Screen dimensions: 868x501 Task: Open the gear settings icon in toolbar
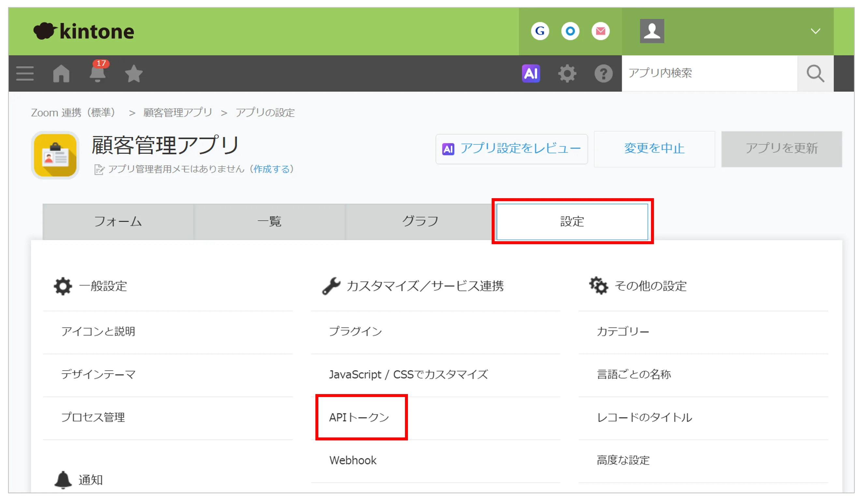click(x=567, y=74)
